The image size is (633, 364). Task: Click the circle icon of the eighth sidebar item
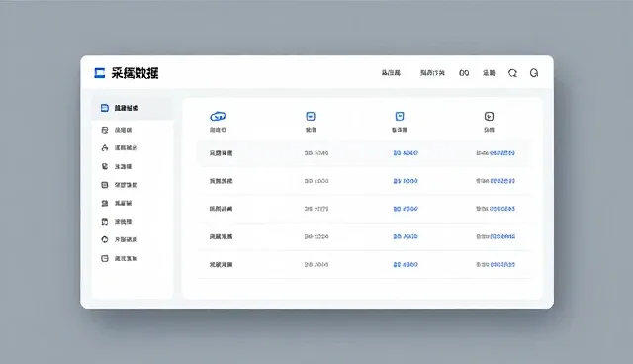pyautogui.click(x=105, y=239)
